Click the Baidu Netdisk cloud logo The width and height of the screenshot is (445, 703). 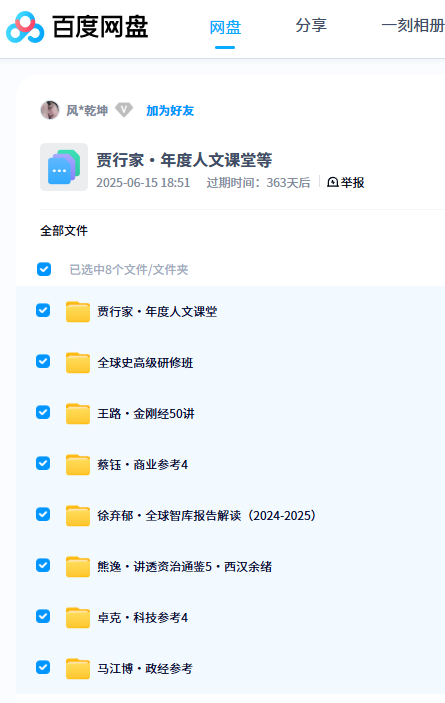(x=25, y=27)
